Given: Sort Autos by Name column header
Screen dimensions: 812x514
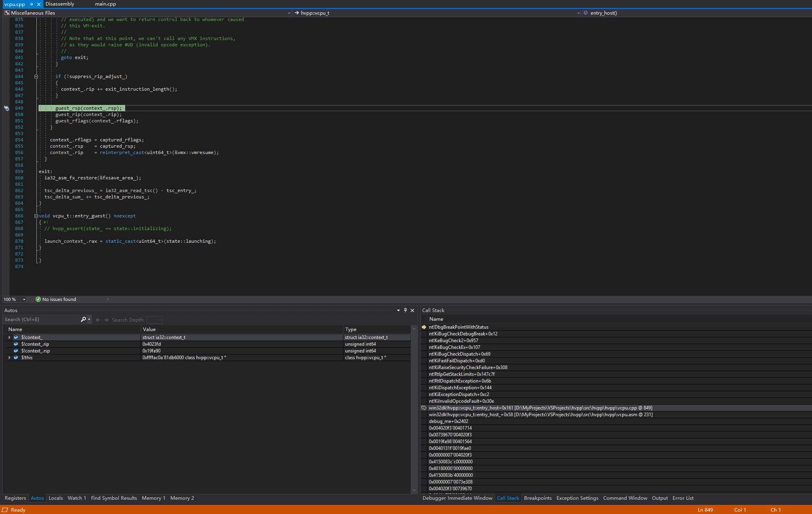Looking at the screenshot, I should (73, 329).
